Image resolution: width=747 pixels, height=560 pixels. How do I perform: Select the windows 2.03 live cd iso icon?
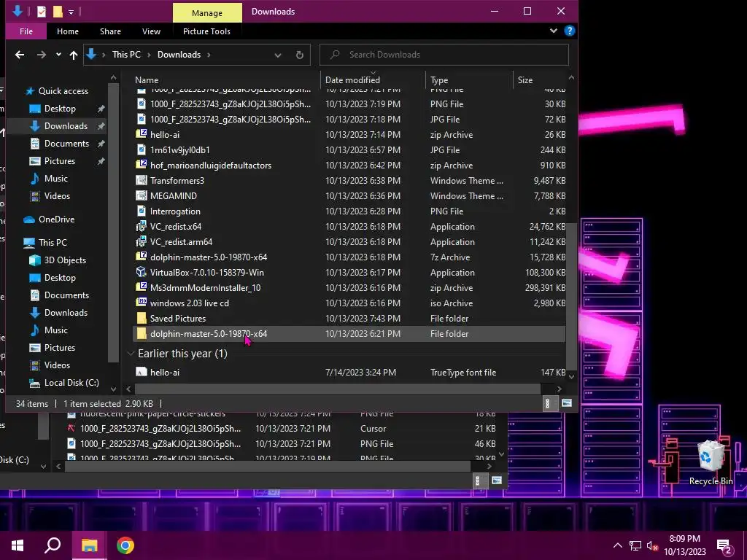tap(141, 303)
